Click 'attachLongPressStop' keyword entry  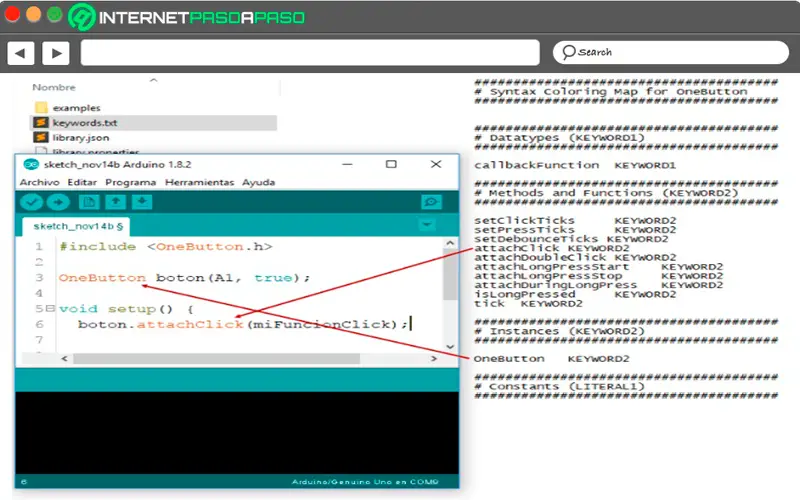click(x=548, y=276)
